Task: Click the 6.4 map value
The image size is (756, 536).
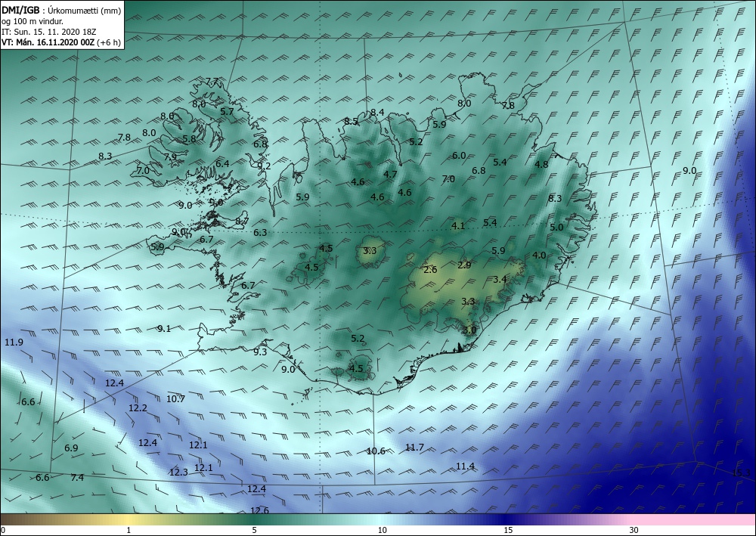Action: (x=222, y=164)
